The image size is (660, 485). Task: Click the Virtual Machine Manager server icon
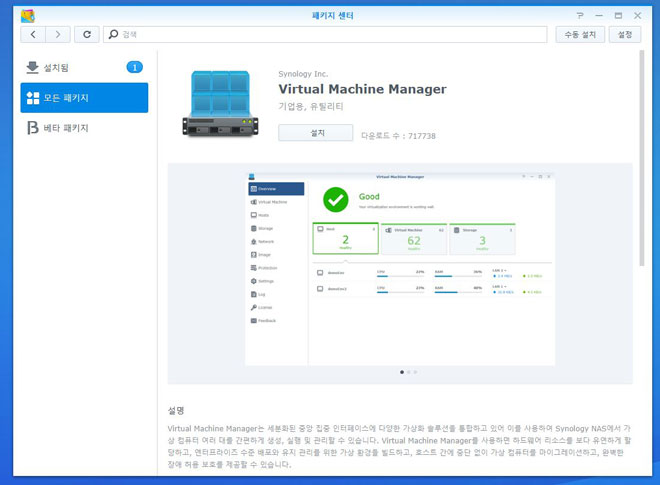pyautogui.click(x=220, y=104)
